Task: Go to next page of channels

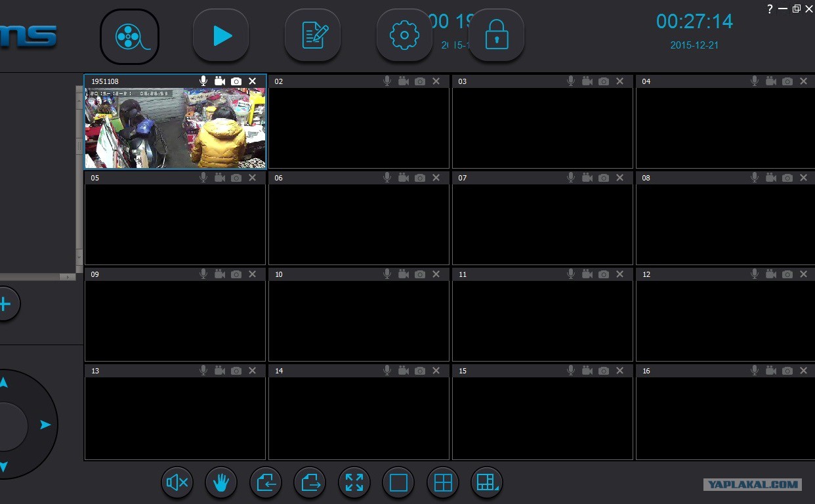Action: [310, 483]
